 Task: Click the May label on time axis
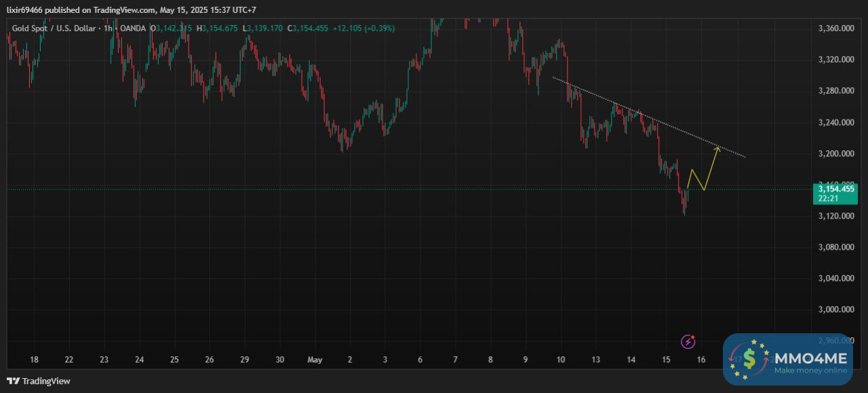coord(315,360)
